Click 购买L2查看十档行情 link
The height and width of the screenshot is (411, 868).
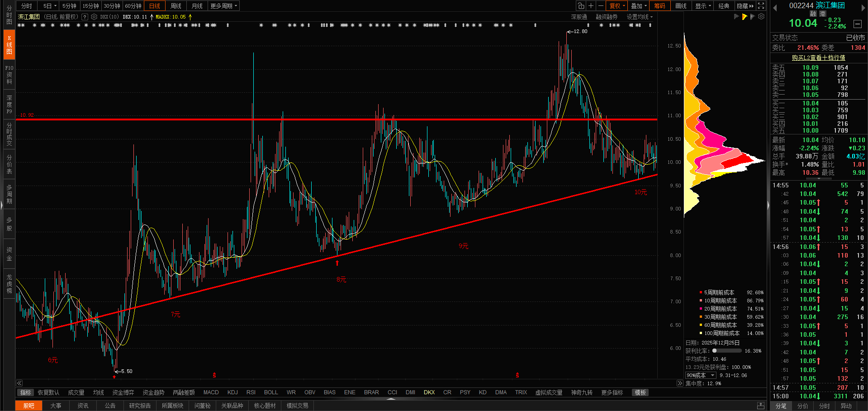click(x=818, y=58)
